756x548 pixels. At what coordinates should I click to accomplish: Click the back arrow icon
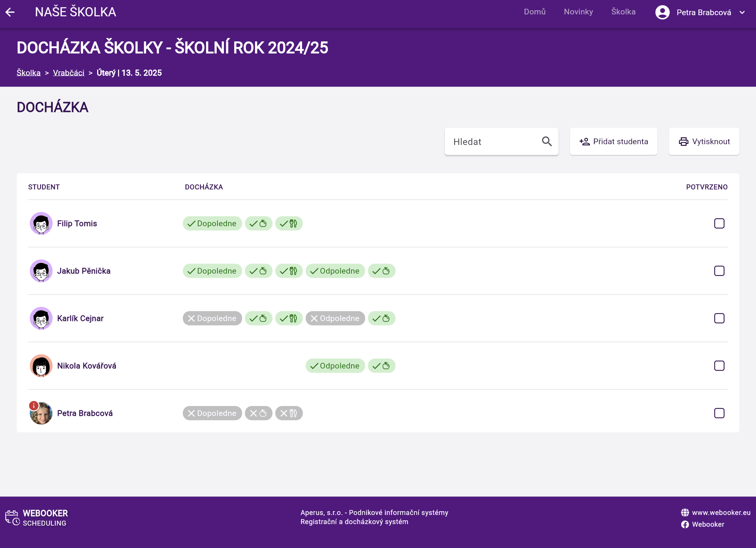pos(10,12)
